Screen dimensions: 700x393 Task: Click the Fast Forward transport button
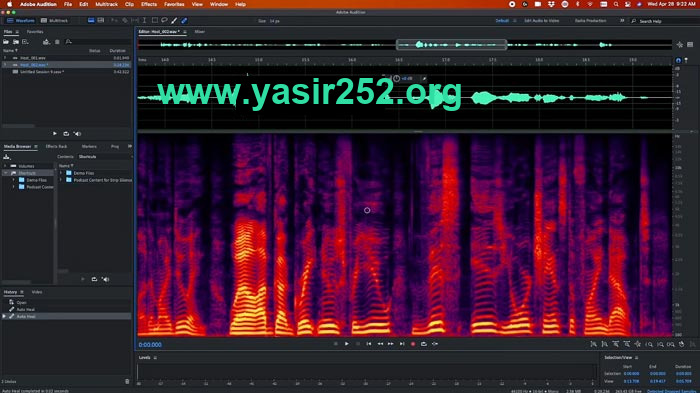tap(391, 344)
